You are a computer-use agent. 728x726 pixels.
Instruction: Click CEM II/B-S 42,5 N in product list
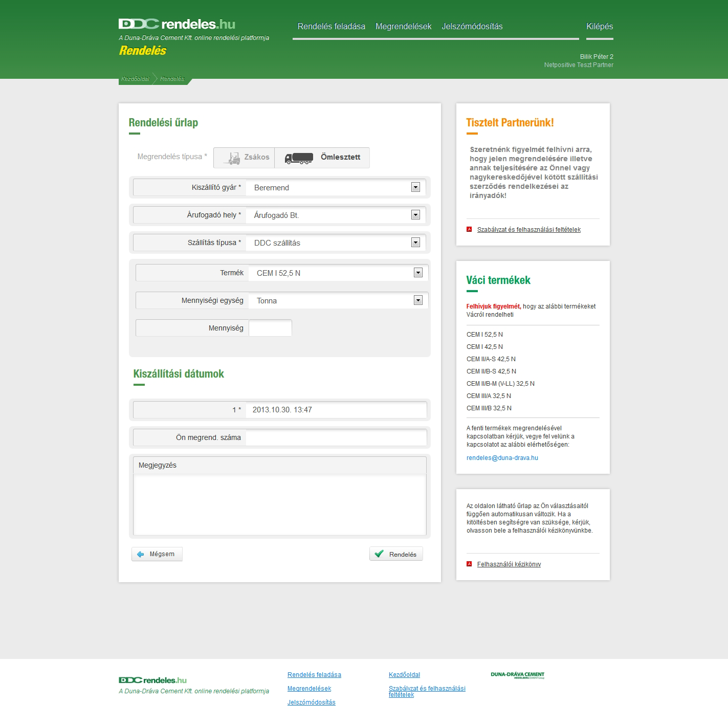click(x=491, y=371)
